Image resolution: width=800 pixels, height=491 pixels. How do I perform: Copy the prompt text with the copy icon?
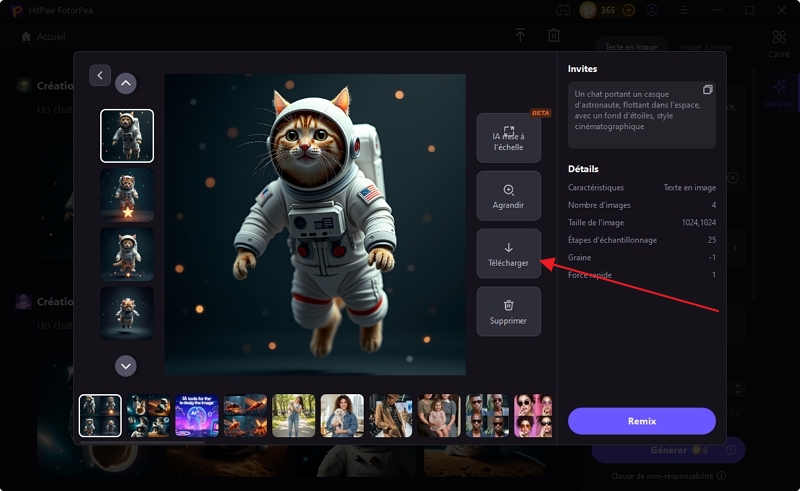708,90
